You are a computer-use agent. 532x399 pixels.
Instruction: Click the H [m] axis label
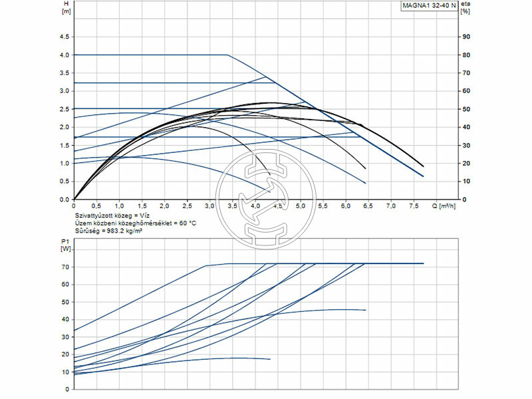pyautogui.click(x=65, y=8)
